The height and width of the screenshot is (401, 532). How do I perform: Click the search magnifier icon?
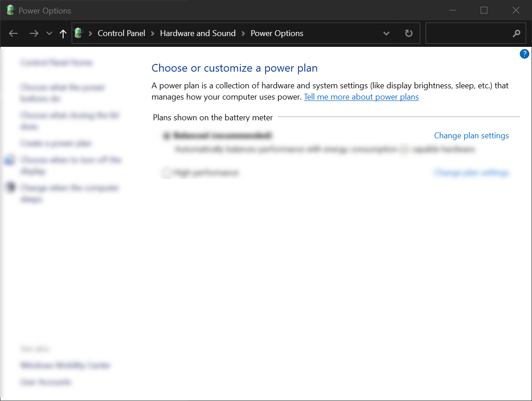[516, 33]
